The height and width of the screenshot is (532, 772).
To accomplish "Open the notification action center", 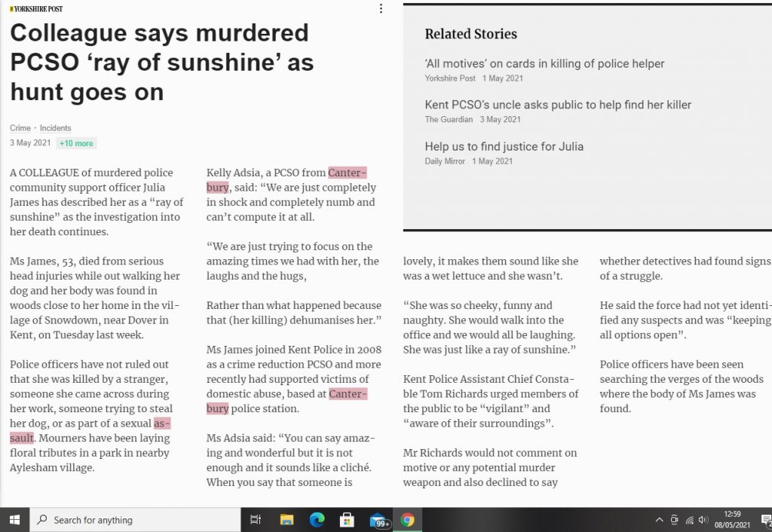I will point(765,519).
